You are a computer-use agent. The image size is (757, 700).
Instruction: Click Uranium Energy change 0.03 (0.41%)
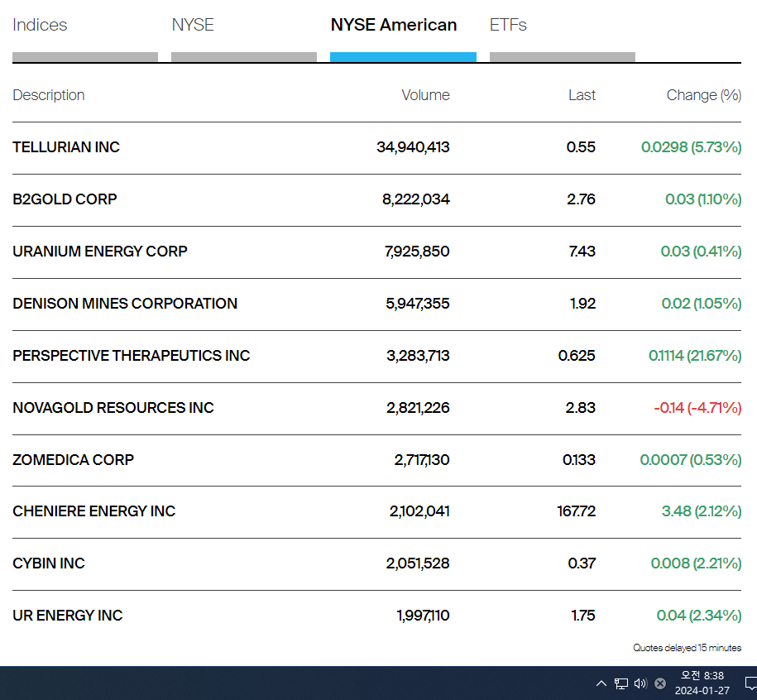point(701,252)
